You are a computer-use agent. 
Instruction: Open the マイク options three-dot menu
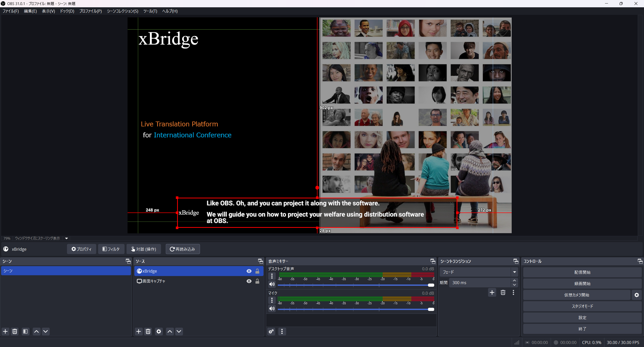[272, 300]
